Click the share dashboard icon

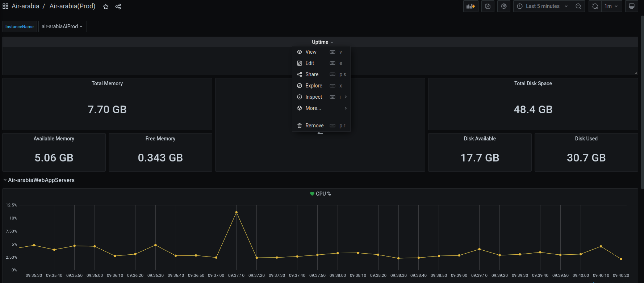pos(118,7)
